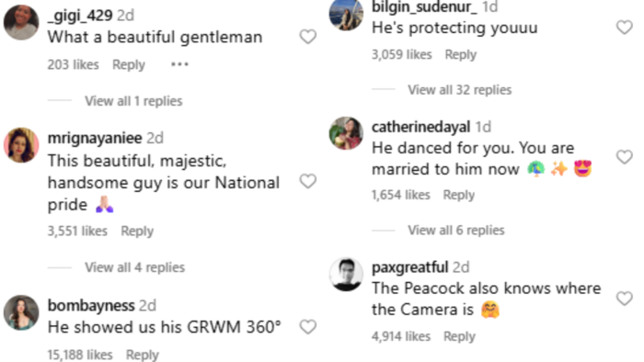644x362 pixels.
Task: Reply to _gigi_429's beautiful gentleman comment
Action: coord(129,65)
